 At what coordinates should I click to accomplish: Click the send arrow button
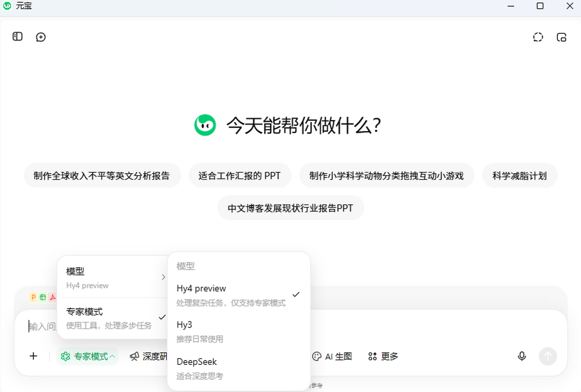pos(548,357)
